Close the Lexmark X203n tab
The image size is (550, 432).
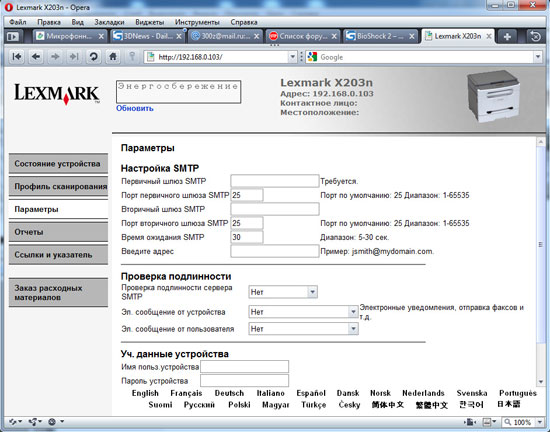(x=488, y=36)
